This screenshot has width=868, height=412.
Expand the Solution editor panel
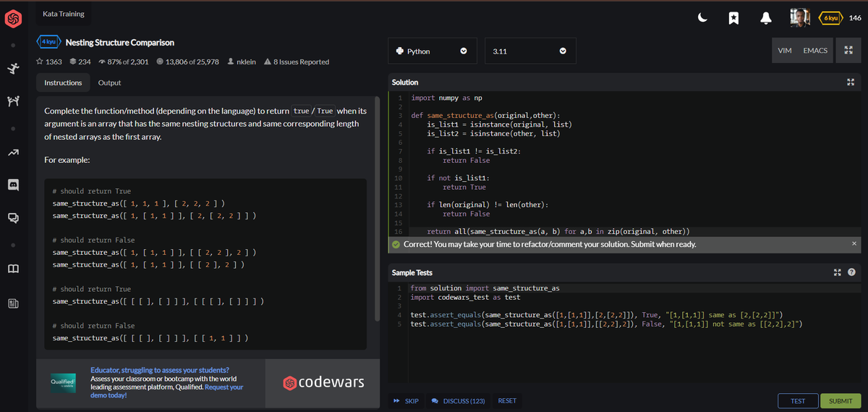[x=851, y=82]
